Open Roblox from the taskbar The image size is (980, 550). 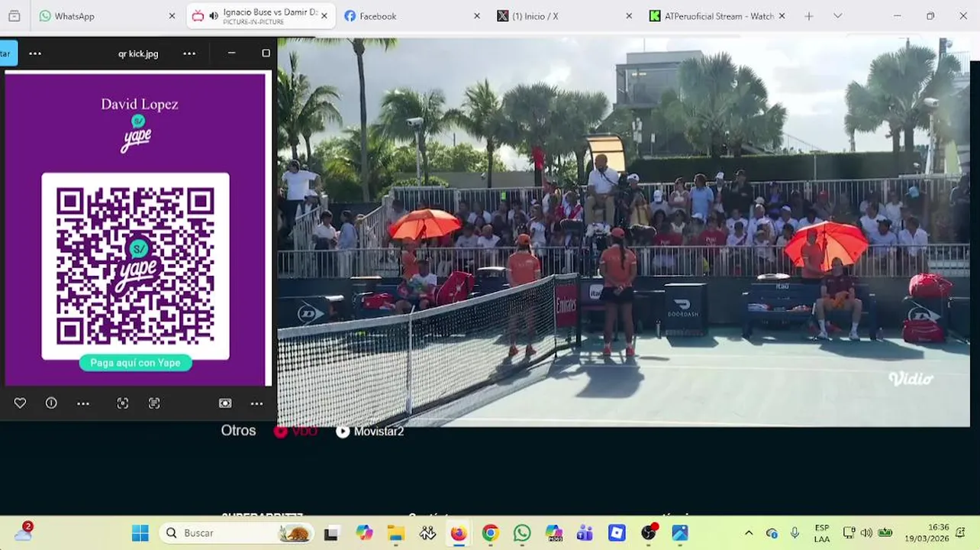pos(617,533)
